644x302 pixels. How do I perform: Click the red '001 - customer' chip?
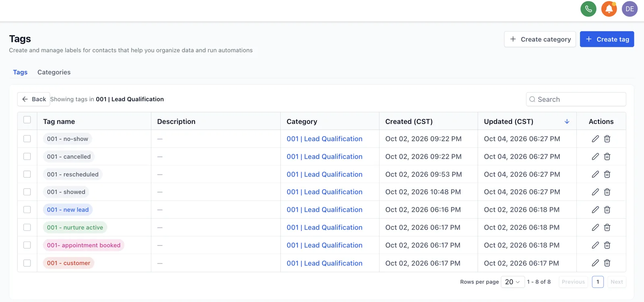pyautogui.click(x=68, y=263)
